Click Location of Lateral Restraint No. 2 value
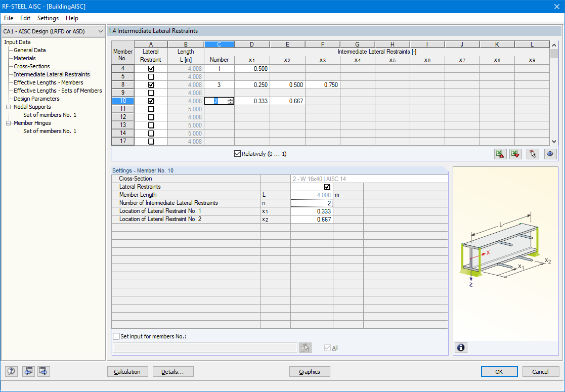Image resolution: width=565 pixels, height=392 pixels. [312, 219]
